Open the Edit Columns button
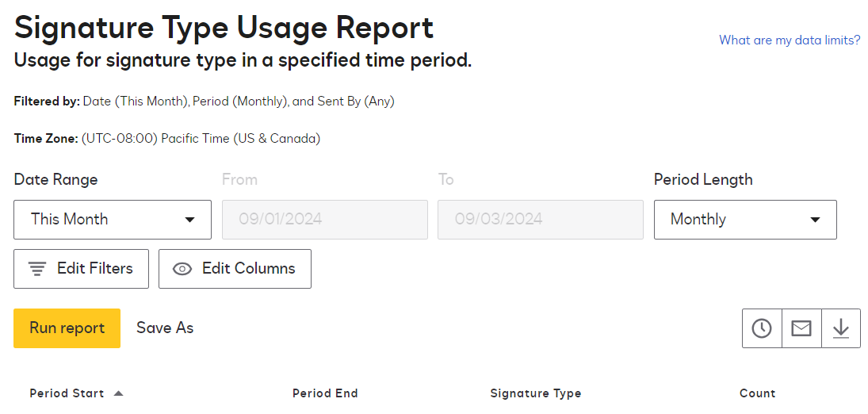 point(235,269)
